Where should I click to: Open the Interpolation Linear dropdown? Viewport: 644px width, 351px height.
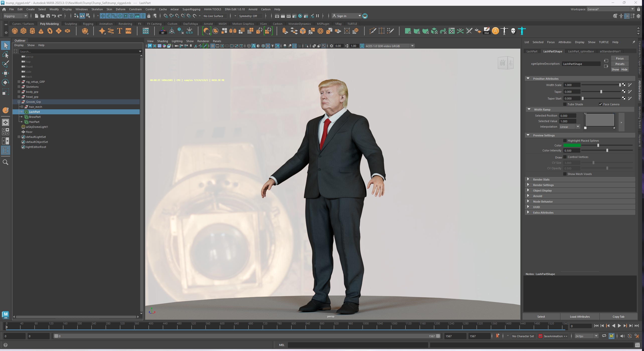[x=570, y=127]
